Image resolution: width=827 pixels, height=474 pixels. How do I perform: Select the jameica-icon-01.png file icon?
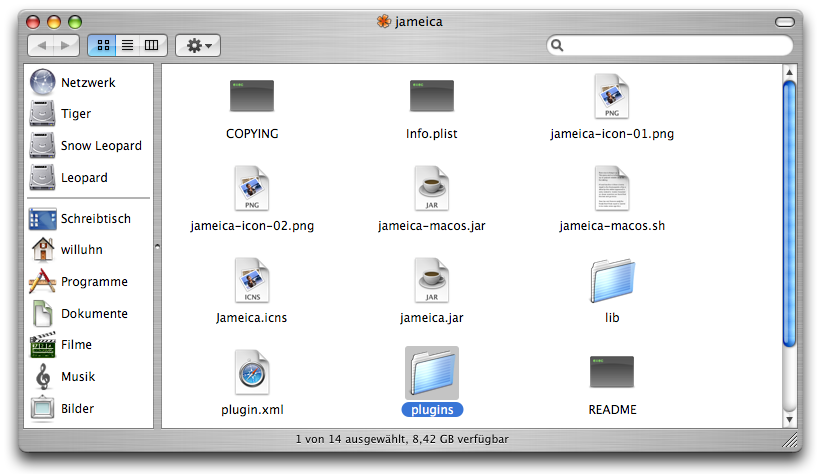[x=612, y=96]
